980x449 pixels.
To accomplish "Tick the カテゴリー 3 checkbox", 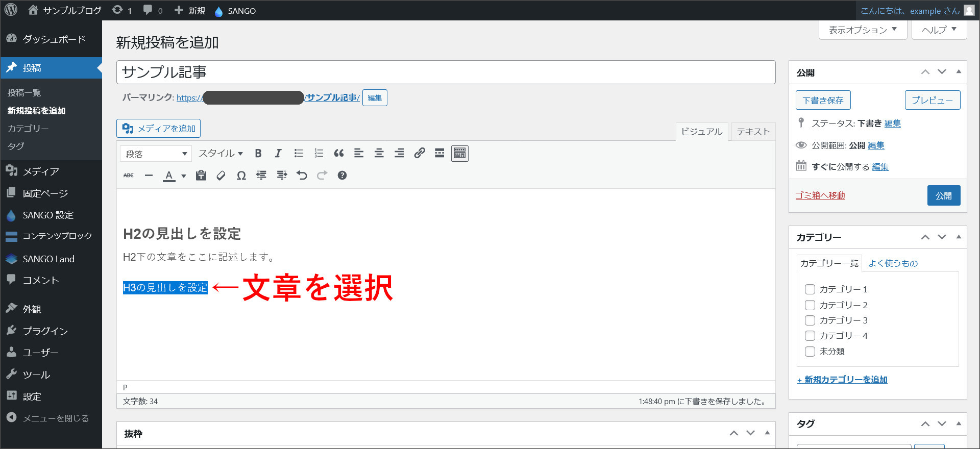I will (810, 320).
